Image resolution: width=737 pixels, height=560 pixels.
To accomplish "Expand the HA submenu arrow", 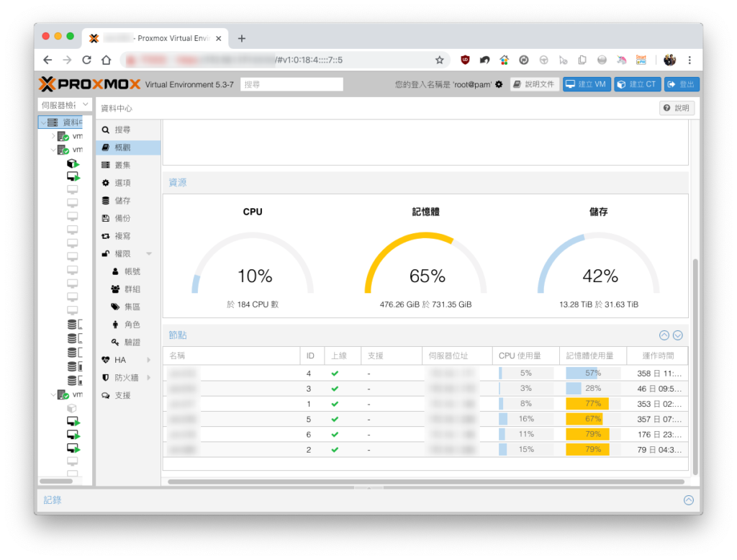I will (149, 360).
